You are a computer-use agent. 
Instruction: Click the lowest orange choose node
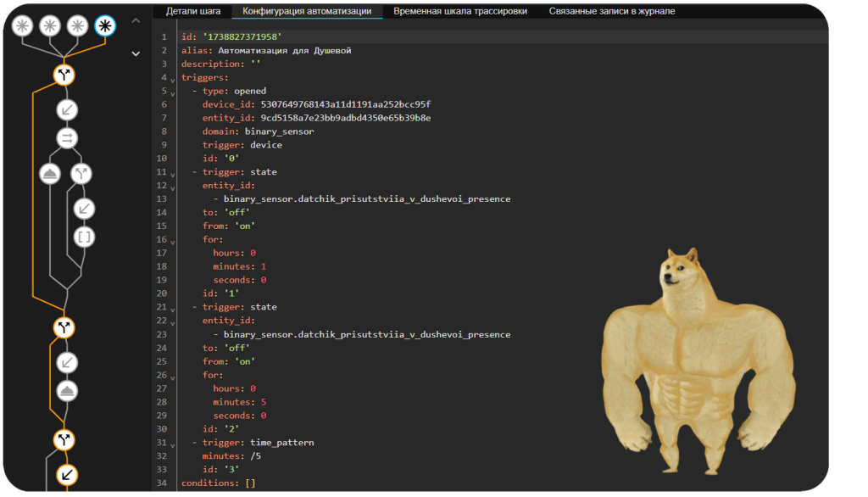pos(64,440)
